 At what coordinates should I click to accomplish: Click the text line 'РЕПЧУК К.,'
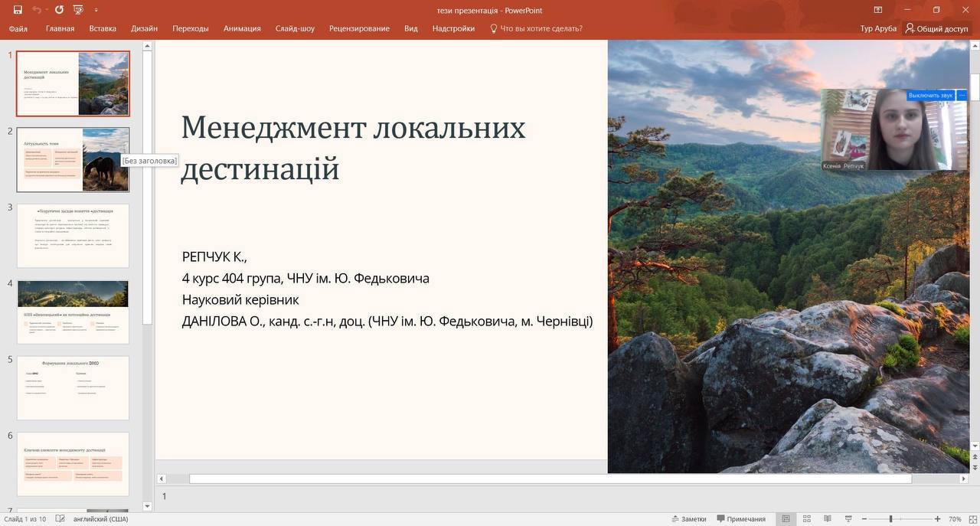[214, 256]
